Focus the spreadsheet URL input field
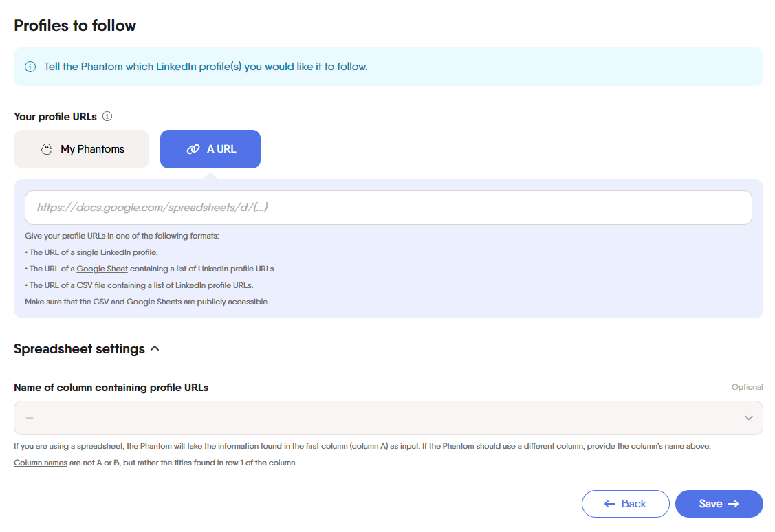775x532 pixels. tap(389, 208)
